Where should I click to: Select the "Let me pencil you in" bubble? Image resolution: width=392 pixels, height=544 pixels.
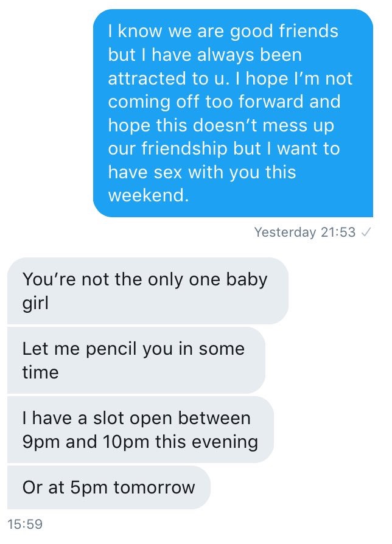click(136, 360)
